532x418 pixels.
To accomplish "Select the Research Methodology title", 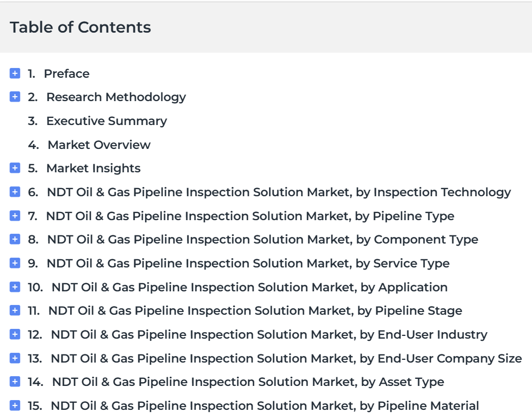I will (x=116, y=97).
